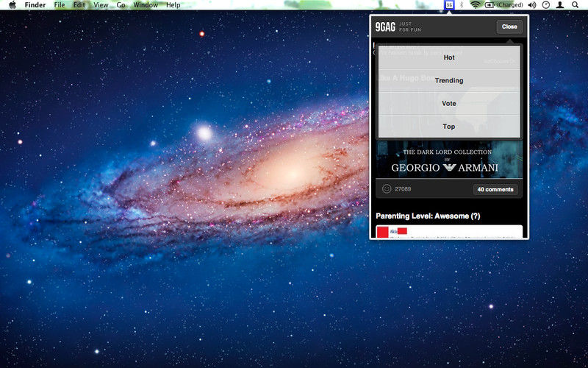
Task: Open the 40 comments button
Action: point(495,189)
